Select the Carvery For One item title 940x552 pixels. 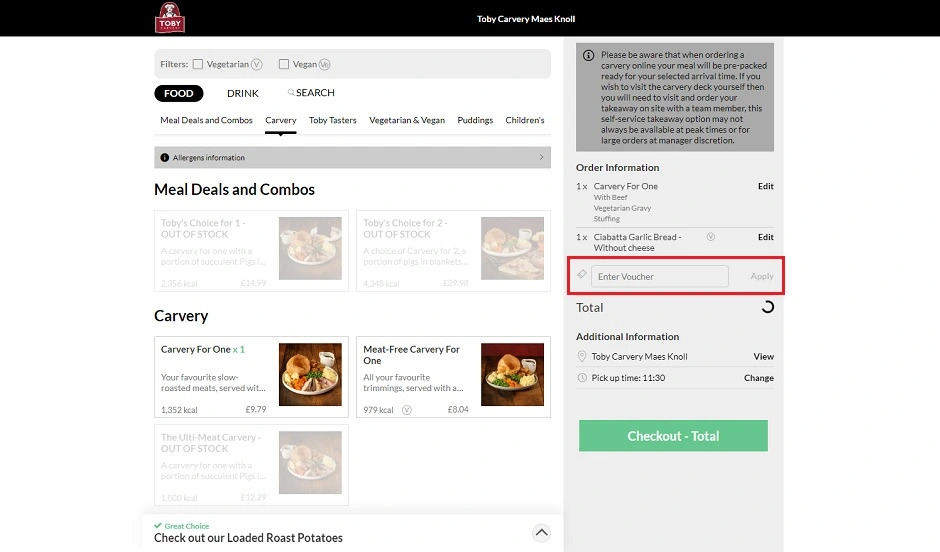(195, 349)
